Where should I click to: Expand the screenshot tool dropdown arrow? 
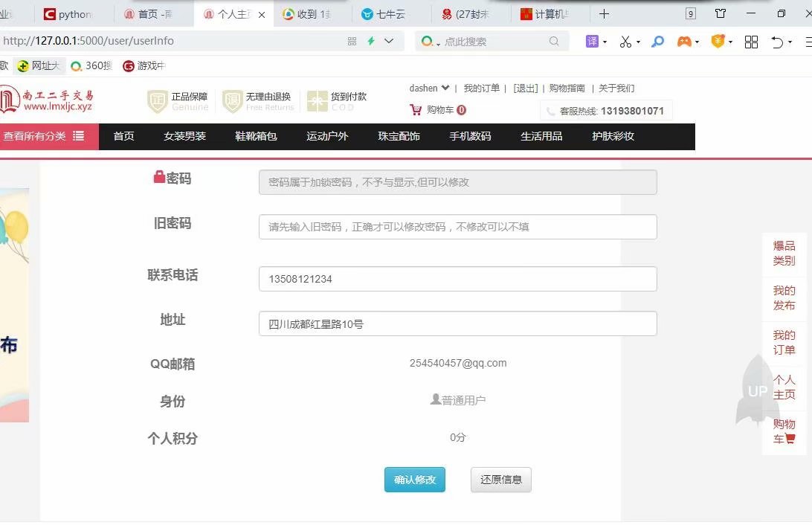tap(638, 42)
